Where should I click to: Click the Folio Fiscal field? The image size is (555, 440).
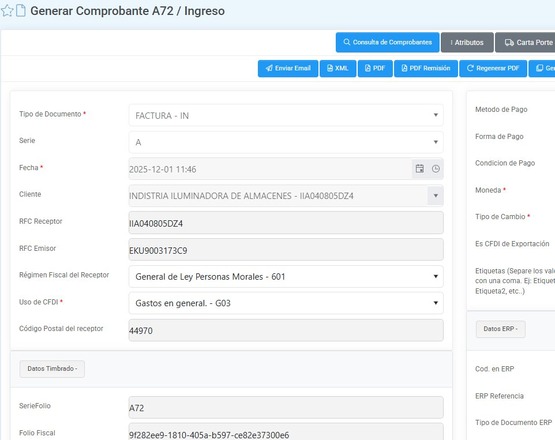pos(286,432)
